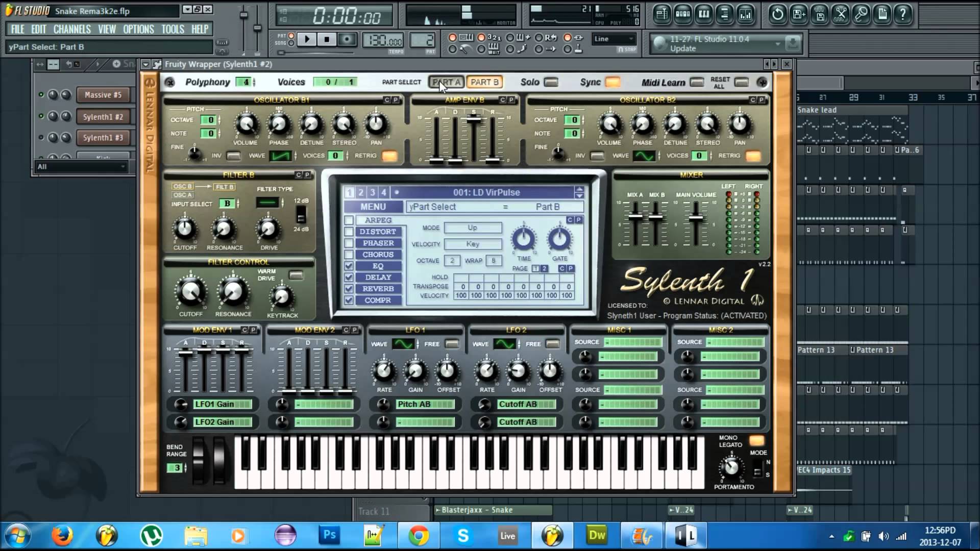Image resolution: width=980 pixels, height=551 pixels.
Task: Open the Playlist view from toolbar
Action: (661, 14)
